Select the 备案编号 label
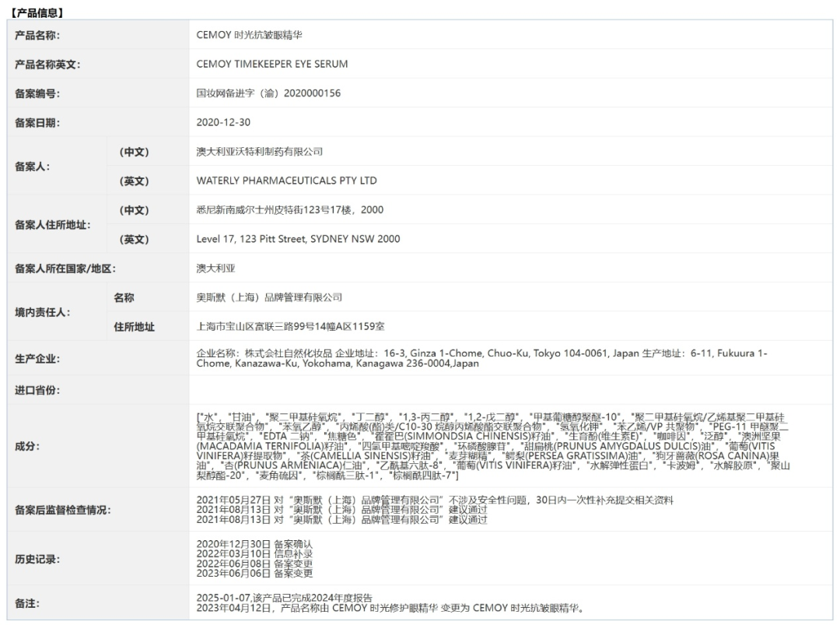This screenshot has width=840, height=625. [x=37, y=94]
